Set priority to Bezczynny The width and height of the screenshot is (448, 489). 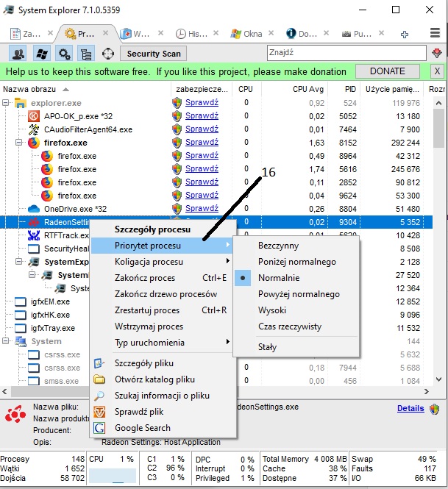pyautogui.click(x=278, y=246)
